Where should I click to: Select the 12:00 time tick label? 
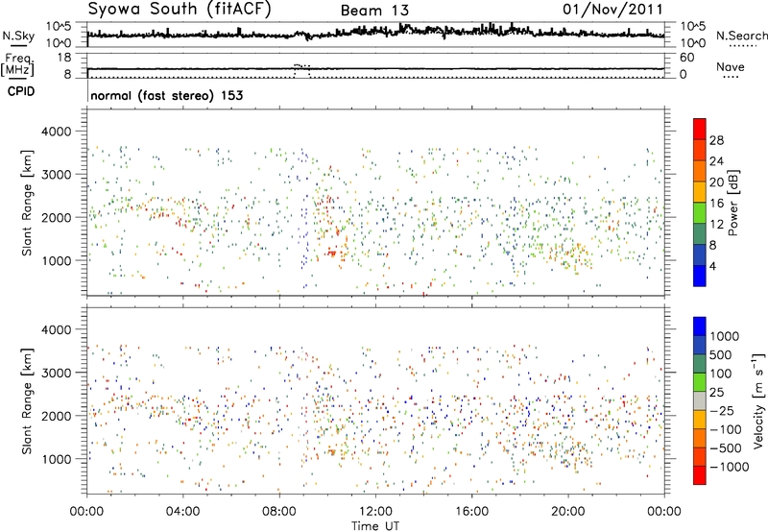(x=375, y=512)
